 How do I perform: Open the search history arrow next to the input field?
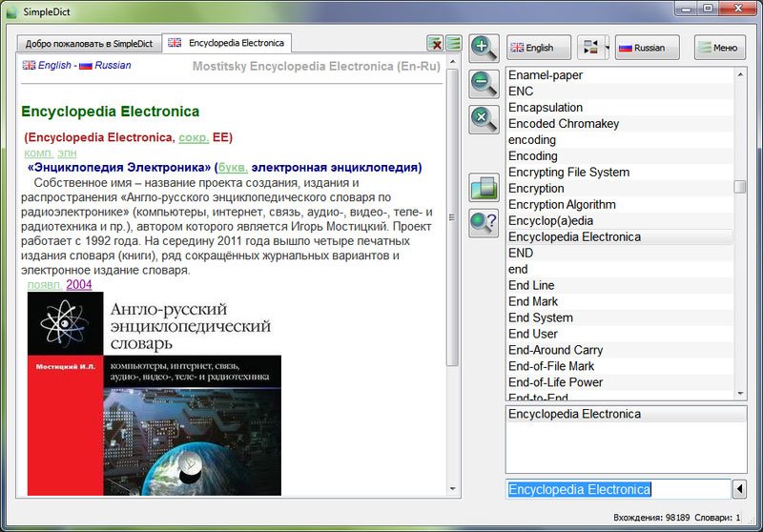point(739,489)
